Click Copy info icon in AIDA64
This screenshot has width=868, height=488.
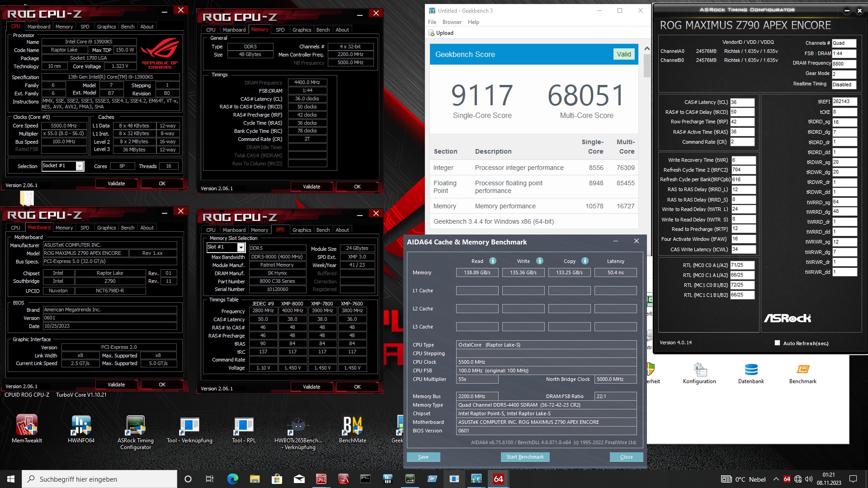click(585, 261)
